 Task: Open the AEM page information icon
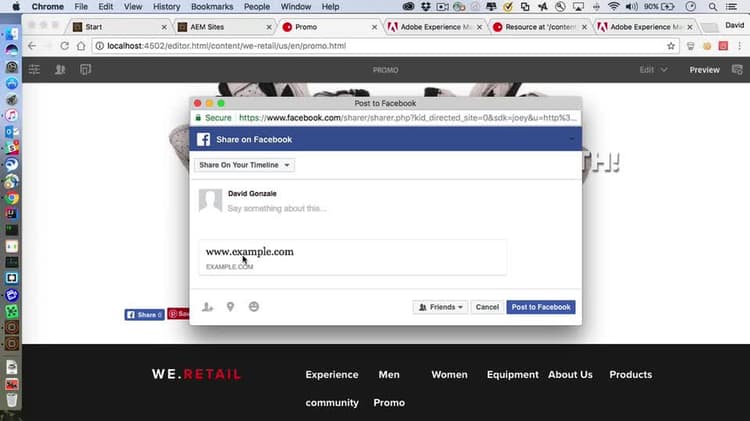click(x=60, y=70)
